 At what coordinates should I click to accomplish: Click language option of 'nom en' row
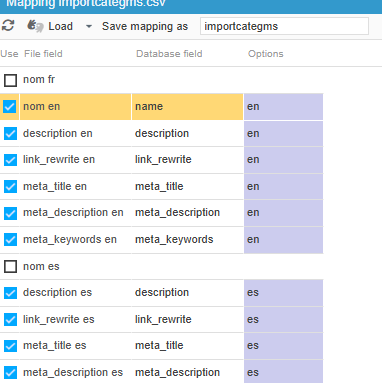click(283, 107)
